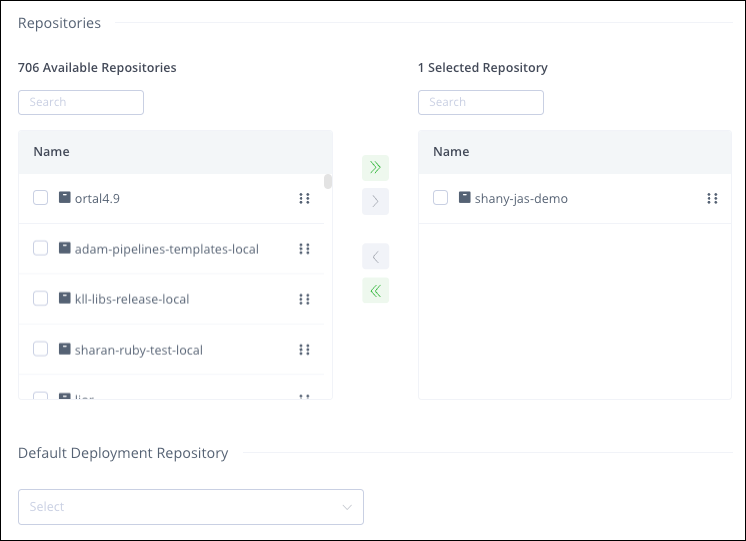Image resolution: width=746 pixels, height=541 pixels.
Task: Click drag handle for shany-jas-demo
Action: [712, 198]
